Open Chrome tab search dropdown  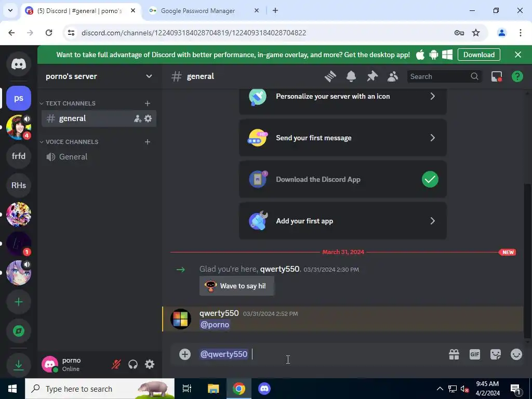(10, 10)
